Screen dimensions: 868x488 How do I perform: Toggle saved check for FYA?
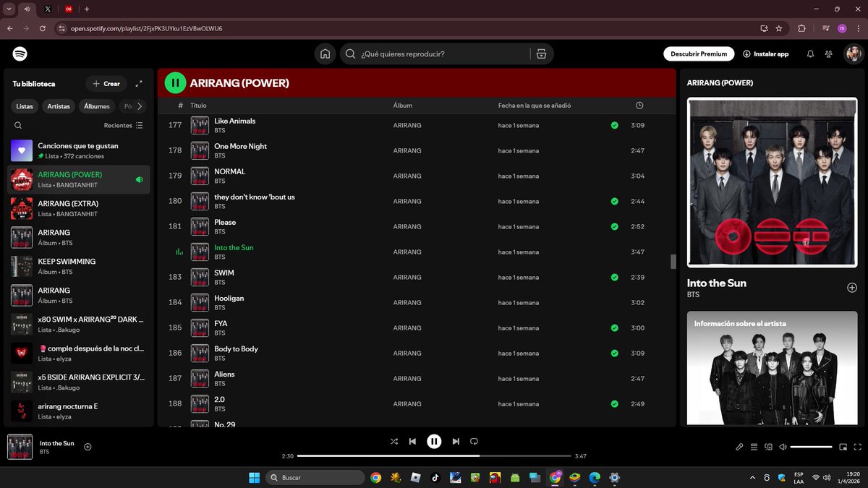pos(614,328)
